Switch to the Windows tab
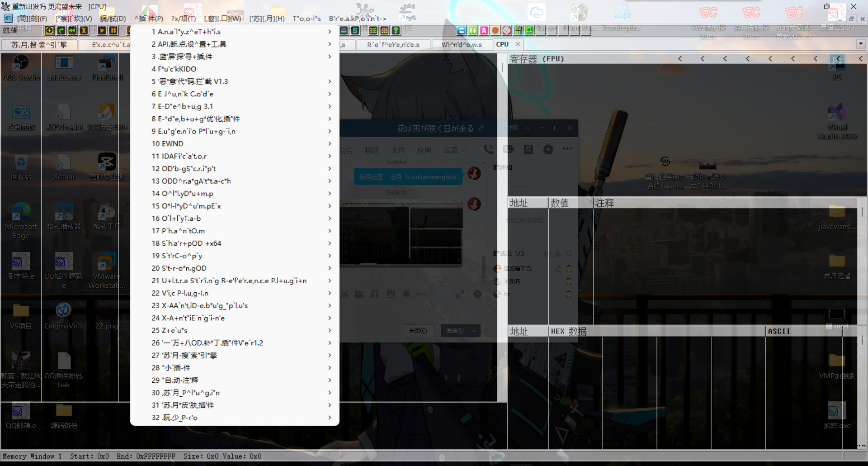Screen dimensions: 868x466 point(461,44)
